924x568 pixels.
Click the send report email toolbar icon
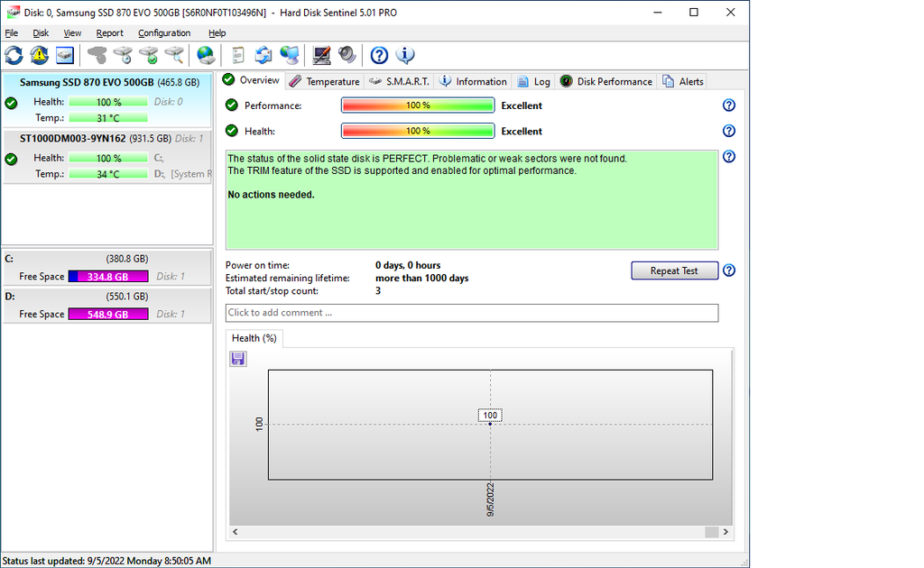tap(263, 55)
